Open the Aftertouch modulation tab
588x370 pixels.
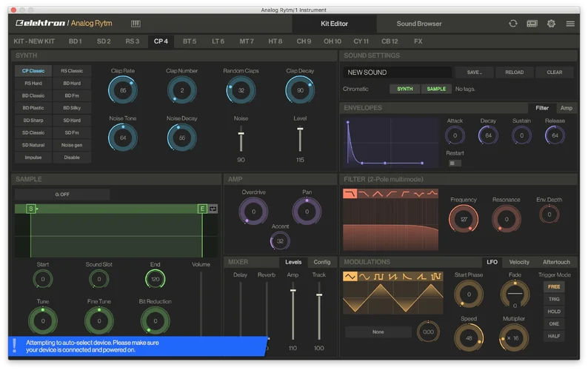[x=556, y=262]
